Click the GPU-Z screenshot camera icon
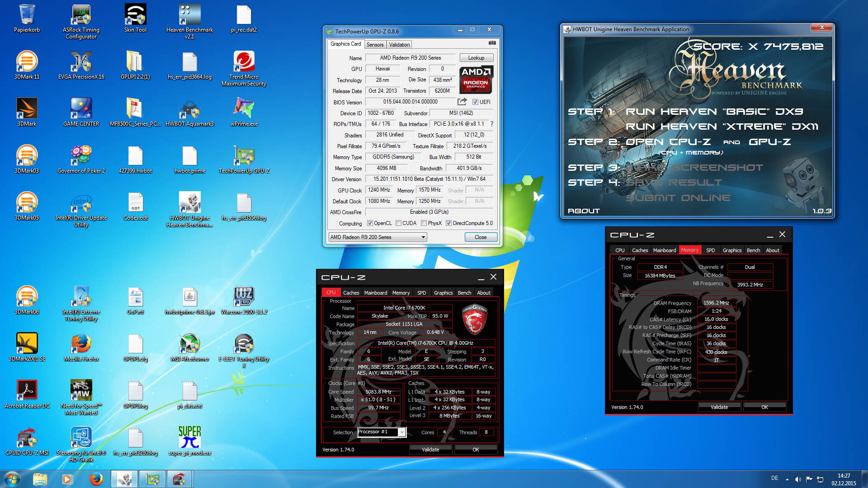868x488 pixels. 492,43
